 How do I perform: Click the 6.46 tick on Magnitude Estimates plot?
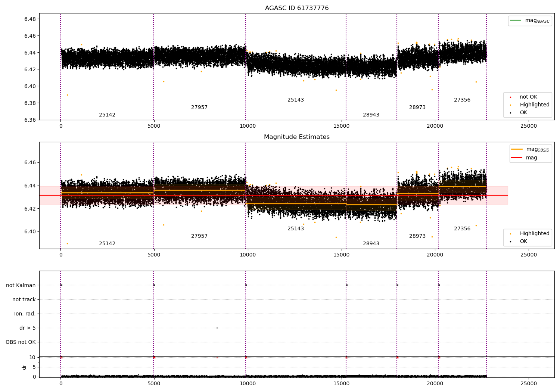pos(30,163)
